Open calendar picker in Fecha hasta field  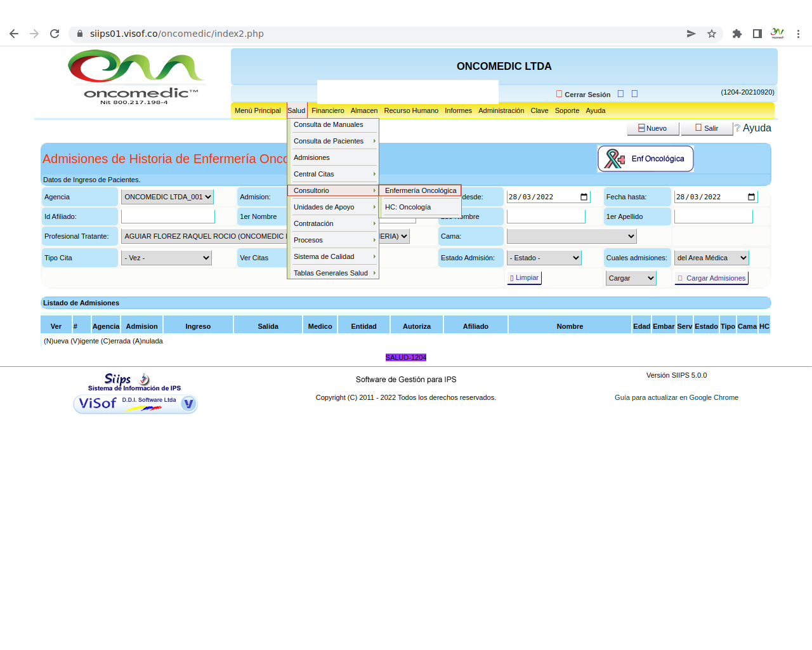click(x=751, y=197)
